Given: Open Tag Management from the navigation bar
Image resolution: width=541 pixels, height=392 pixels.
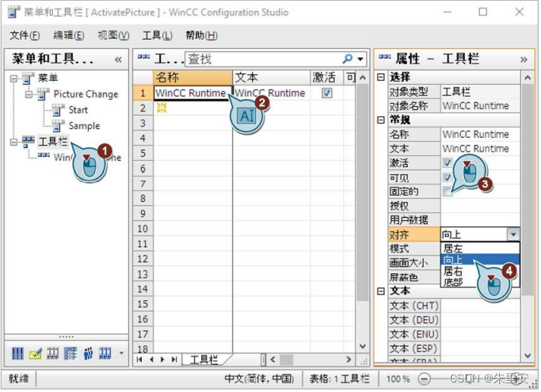Looking at the screenshot, I should tap(17, 353).
